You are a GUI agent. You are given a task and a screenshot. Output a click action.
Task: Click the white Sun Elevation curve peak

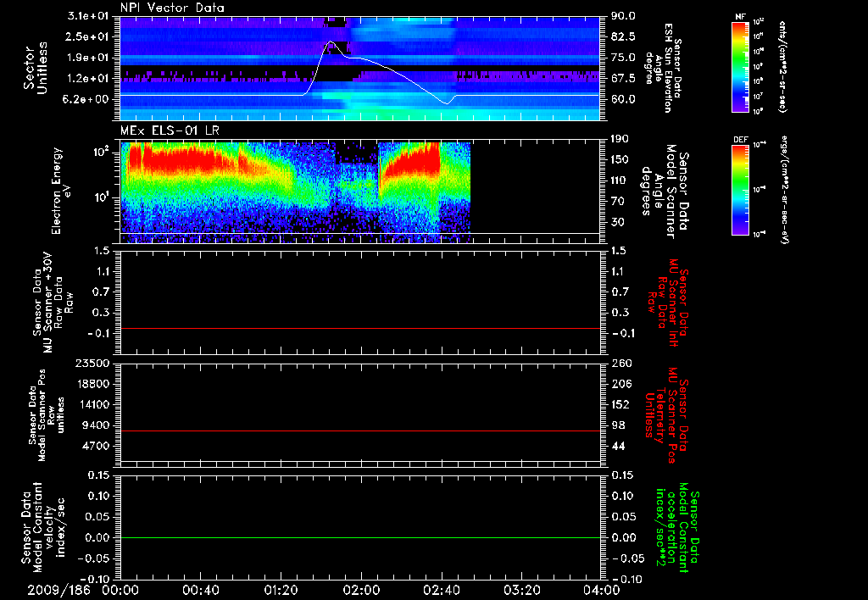pyautogui.click(x=331, y=42)
